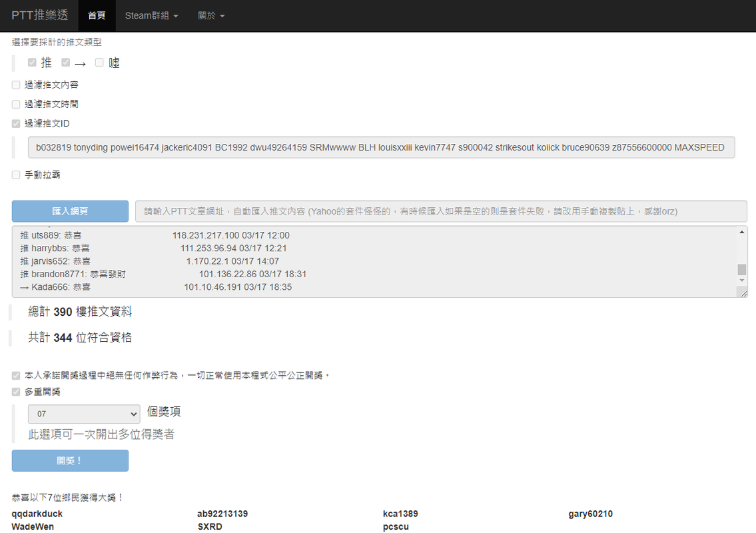The height and width of the screenshot is (533, 756).
Task: Click winner name ab92213139
Action: (222, 514)
